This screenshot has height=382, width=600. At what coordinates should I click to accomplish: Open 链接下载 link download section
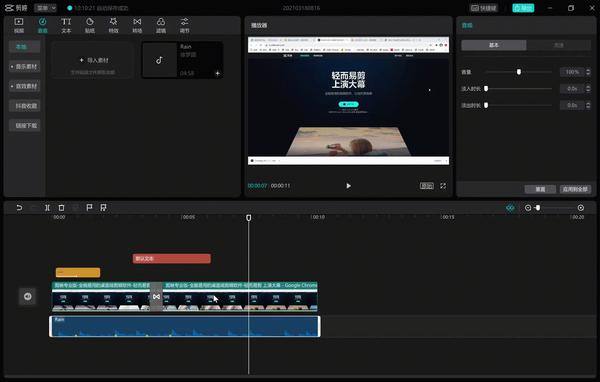tap(24, 126)
